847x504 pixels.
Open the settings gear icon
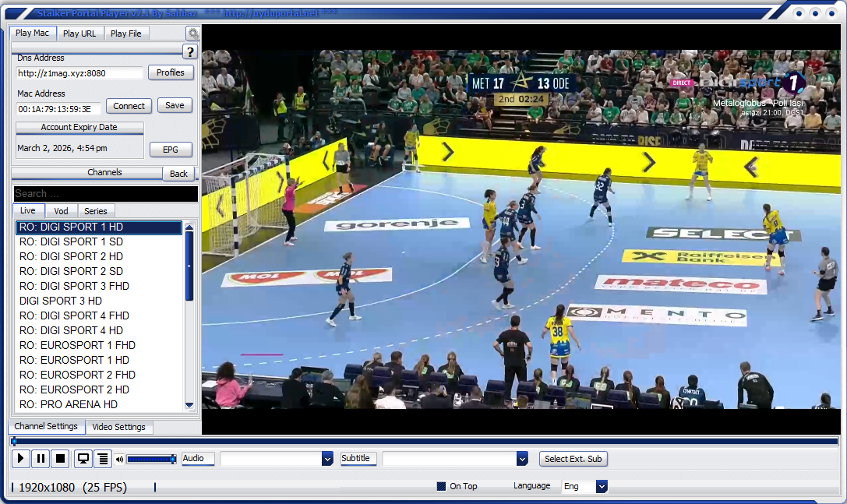click(192, 33)
